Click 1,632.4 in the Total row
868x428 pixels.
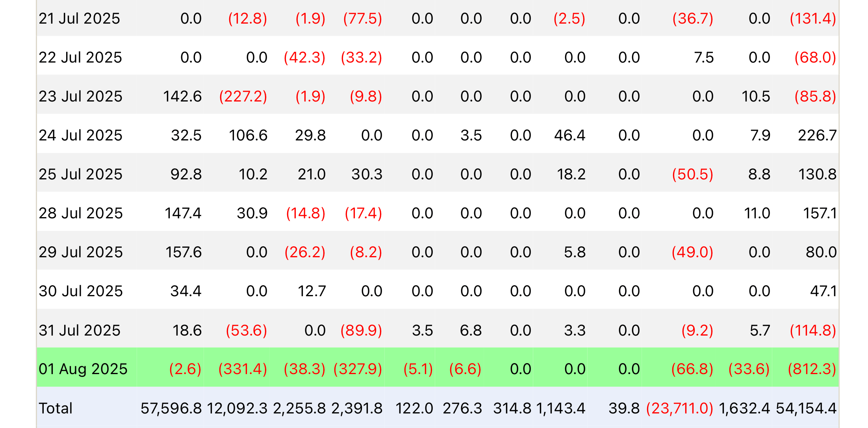[744, 408]
